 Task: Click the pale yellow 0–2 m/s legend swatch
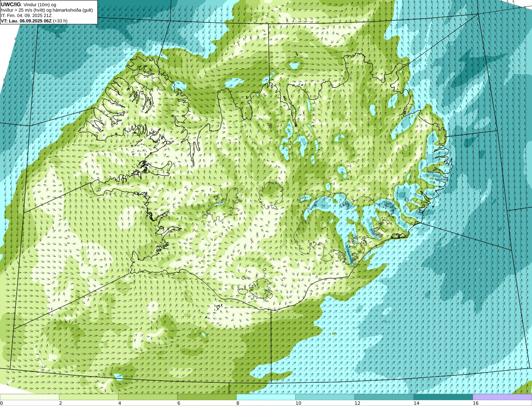30,397
